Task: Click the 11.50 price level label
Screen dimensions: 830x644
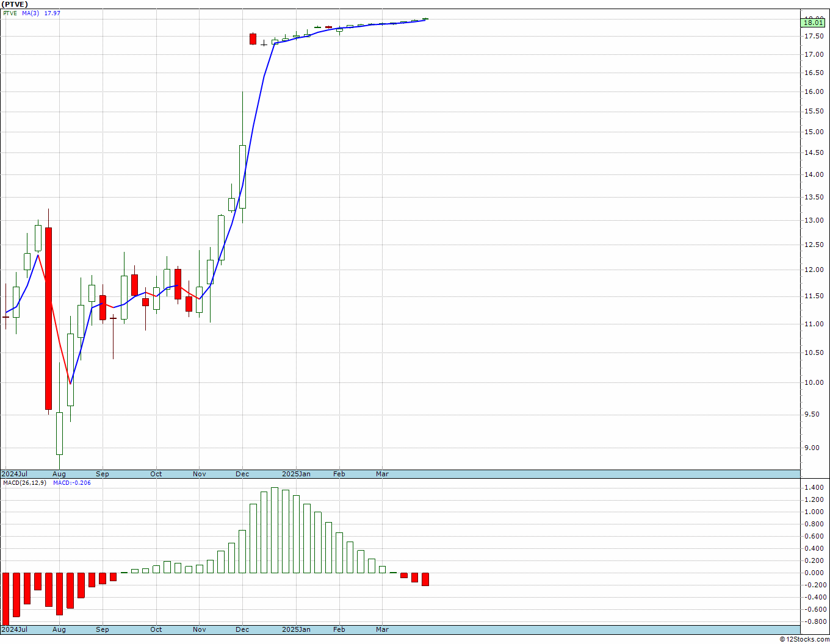Action: tap(814, 296)
